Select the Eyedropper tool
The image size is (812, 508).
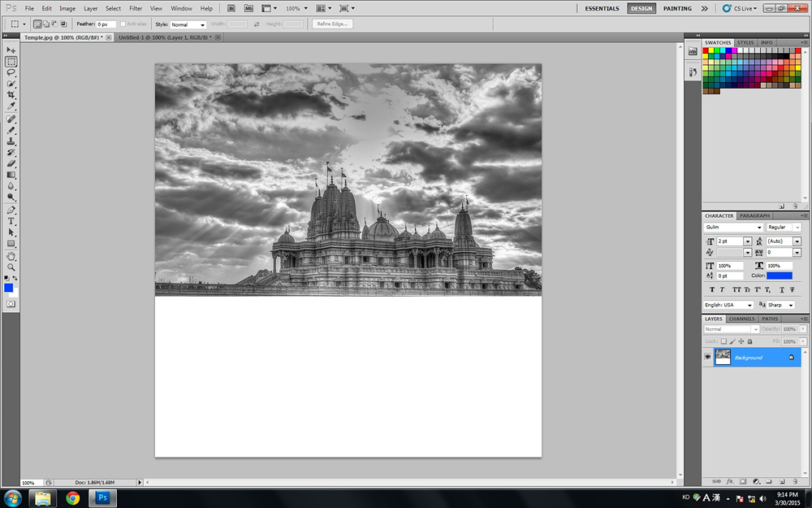click(11, 106)
